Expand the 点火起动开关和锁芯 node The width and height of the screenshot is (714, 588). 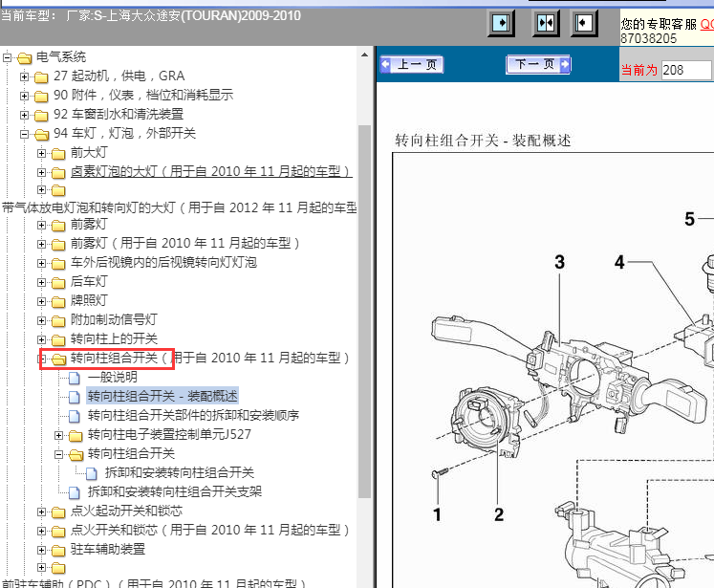(42, 512)
